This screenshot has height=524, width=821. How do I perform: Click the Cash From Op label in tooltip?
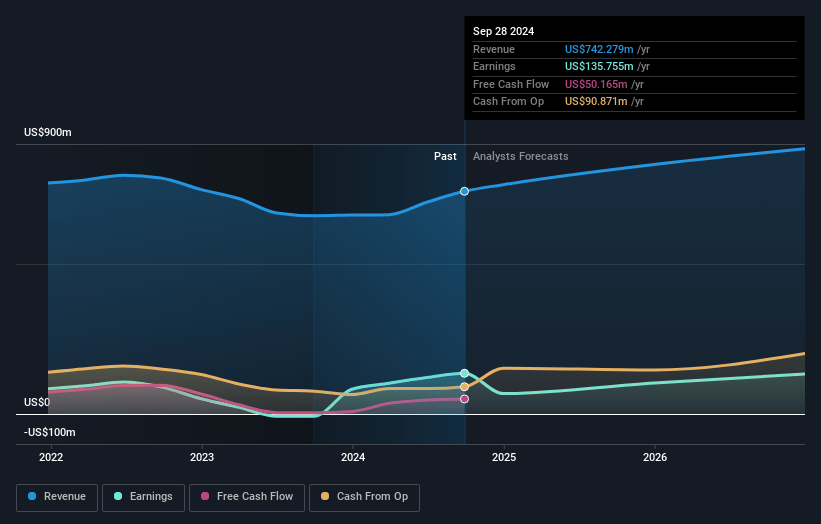[508, 102]
